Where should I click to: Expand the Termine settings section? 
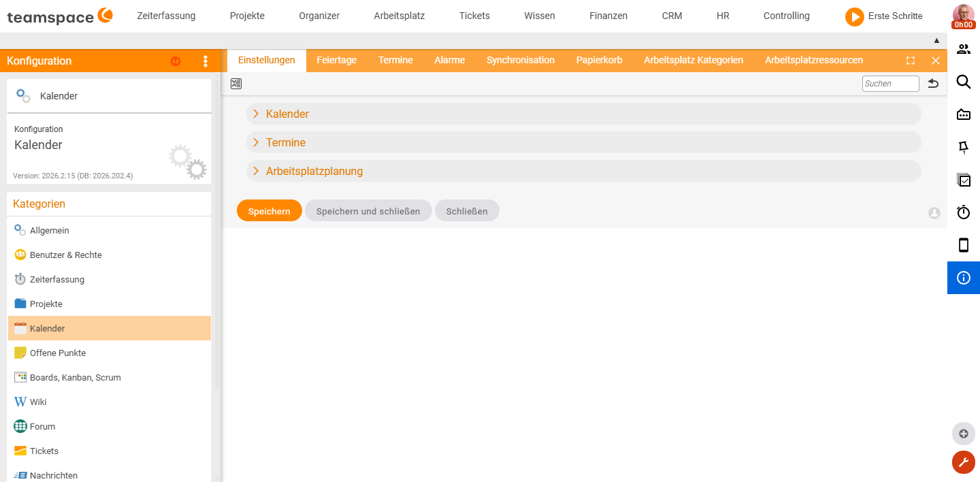point(583,142)
